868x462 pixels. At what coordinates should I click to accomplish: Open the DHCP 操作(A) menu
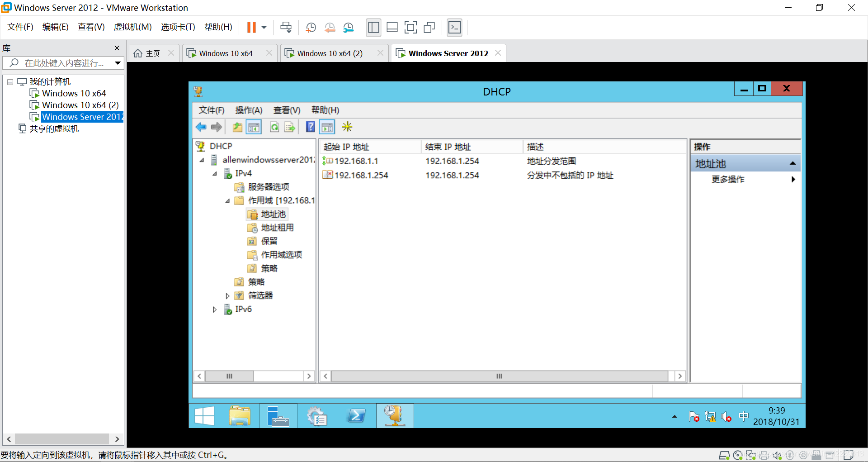pyautogui.click(x=249, y=110)
